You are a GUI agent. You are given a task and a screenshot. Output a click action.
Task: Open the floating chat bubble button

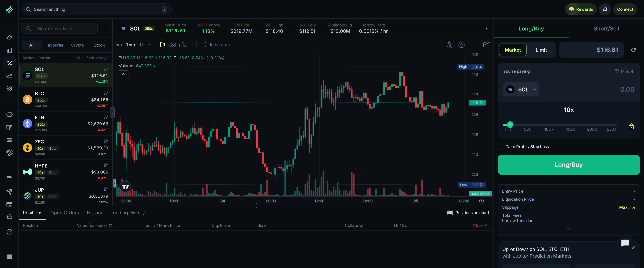[625, 243]
